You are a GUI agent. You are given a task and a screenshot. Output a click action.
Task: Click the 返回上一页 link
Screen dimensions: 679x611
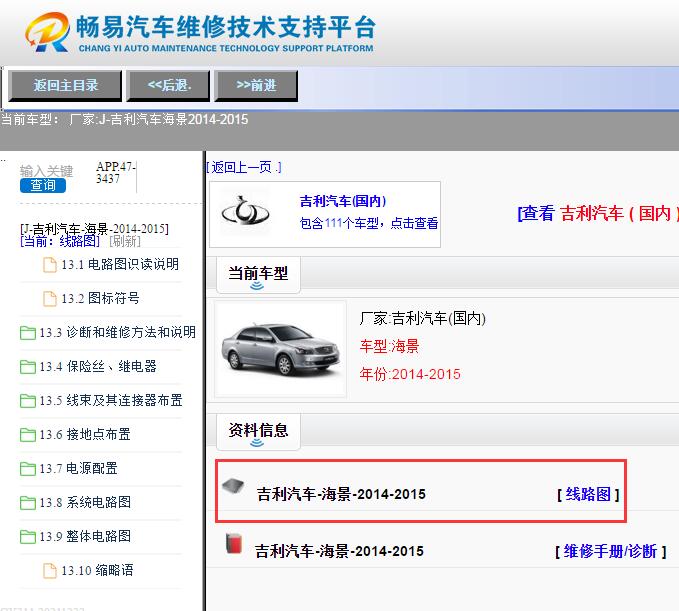[x=243, y=167]
